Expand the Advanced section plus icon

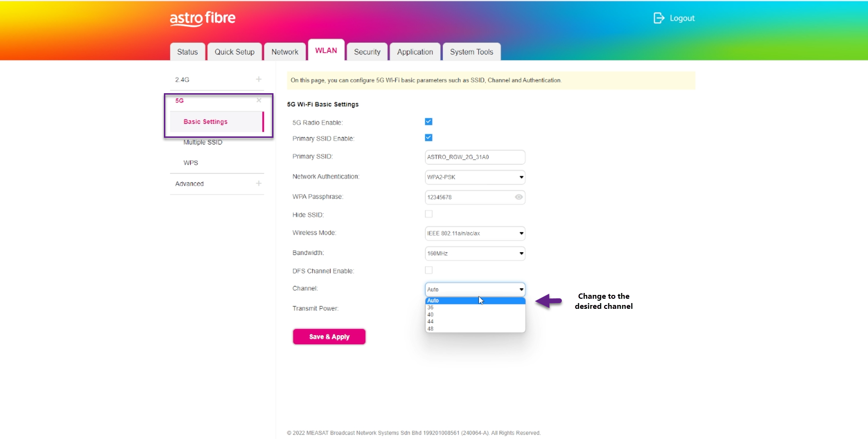(259, 183)
